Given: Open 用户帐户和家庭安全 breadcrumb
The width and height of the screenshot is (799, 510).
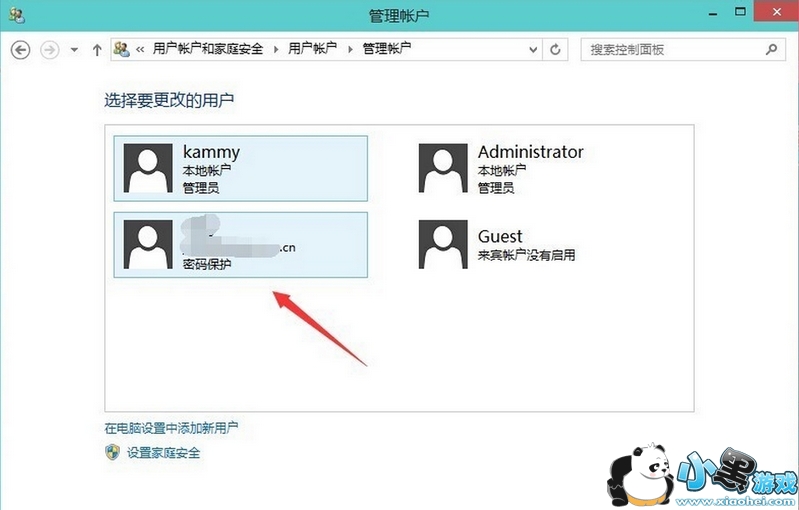Looking at the screenshot, I should tap(208, 49).
